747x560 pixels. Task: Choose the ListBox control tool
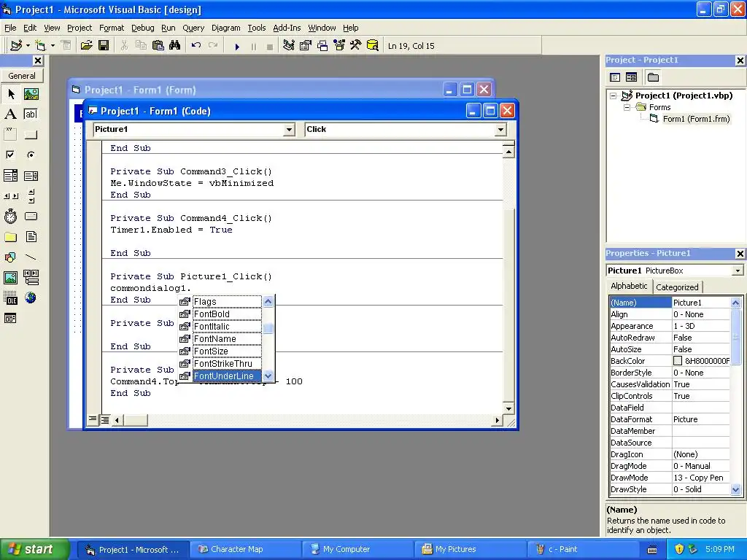click(31, 176)
